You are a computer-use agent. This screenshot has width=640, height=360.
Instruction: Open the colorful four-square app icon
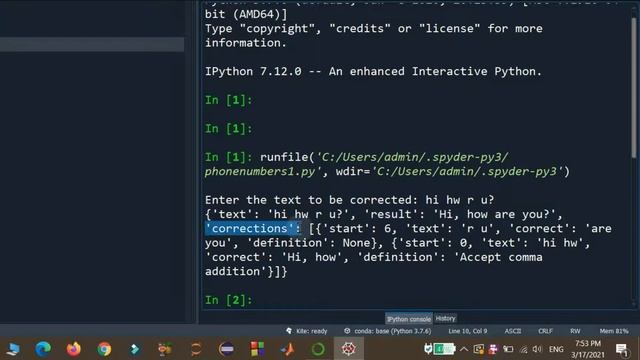click(x=257, y=349)
